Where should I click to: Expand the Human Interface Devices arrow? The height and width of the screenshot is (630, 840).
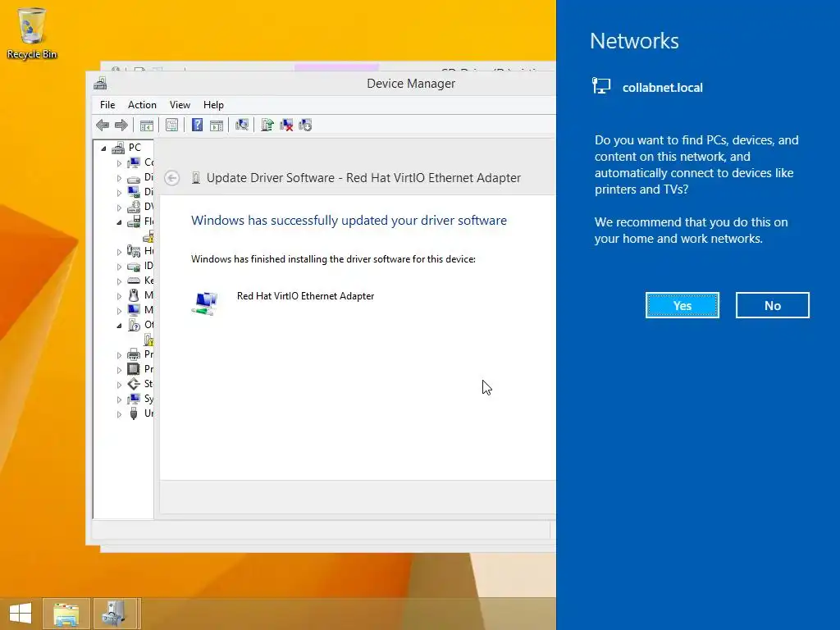119,252
